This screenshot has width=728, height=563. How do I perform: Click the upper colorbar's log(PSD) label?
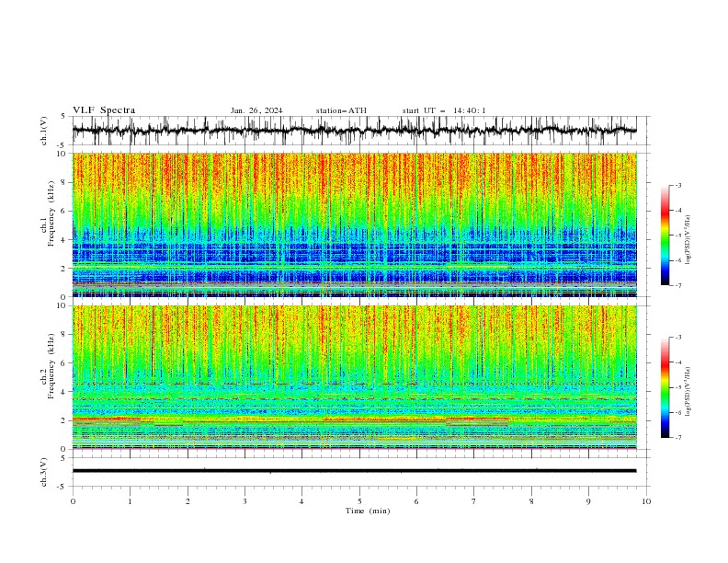click(x=688, y=240)
